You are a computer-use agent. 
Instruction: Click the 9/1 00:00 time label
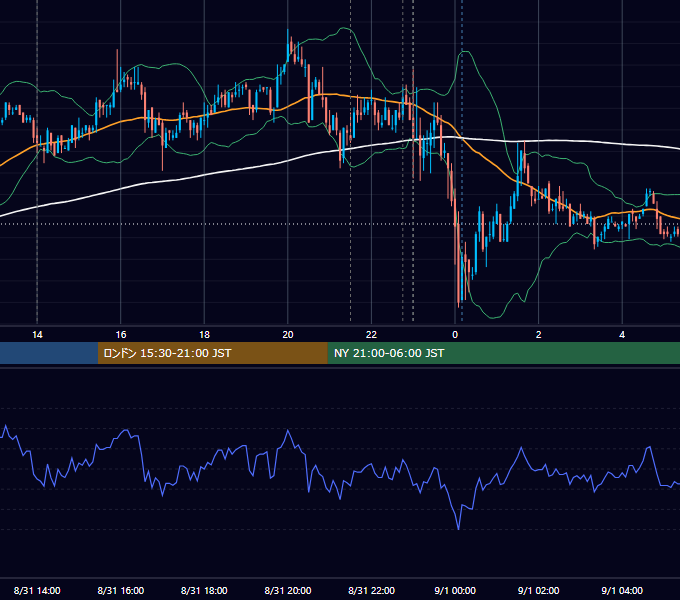point(455,590)
